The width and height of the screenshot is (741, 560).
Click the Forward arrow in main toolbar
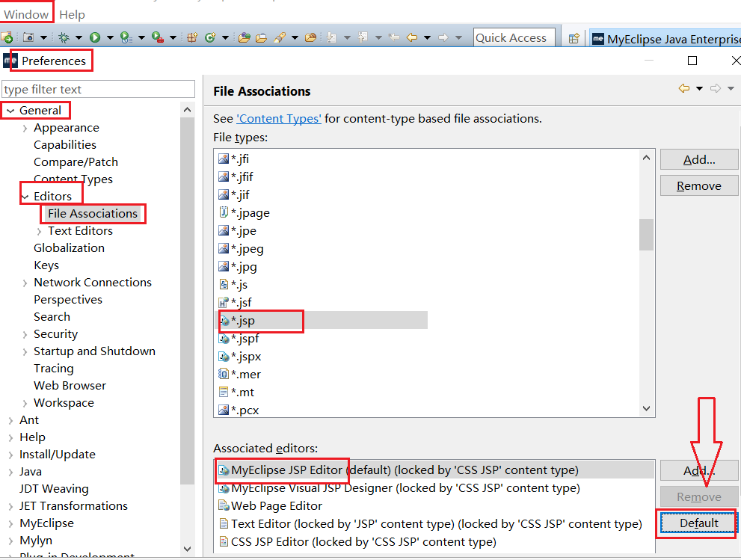pyautogui.click(x=443, y=37)
